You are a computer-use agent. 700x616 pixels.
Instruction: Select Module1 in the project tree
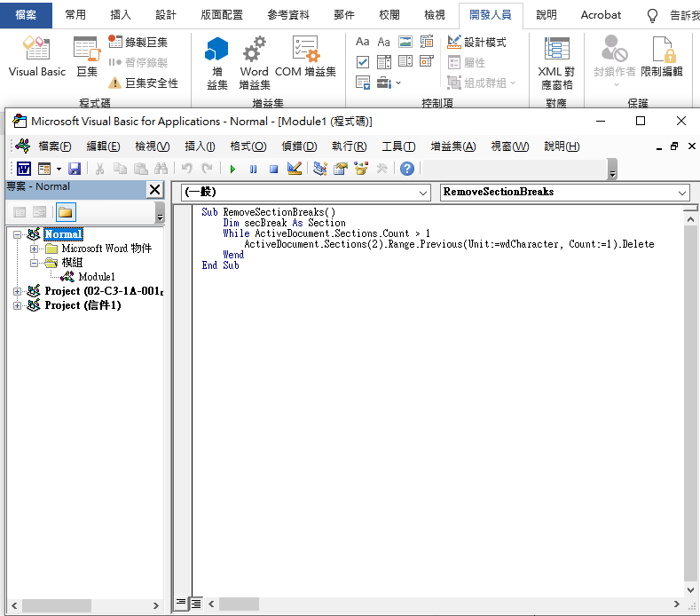pos(97,277)
